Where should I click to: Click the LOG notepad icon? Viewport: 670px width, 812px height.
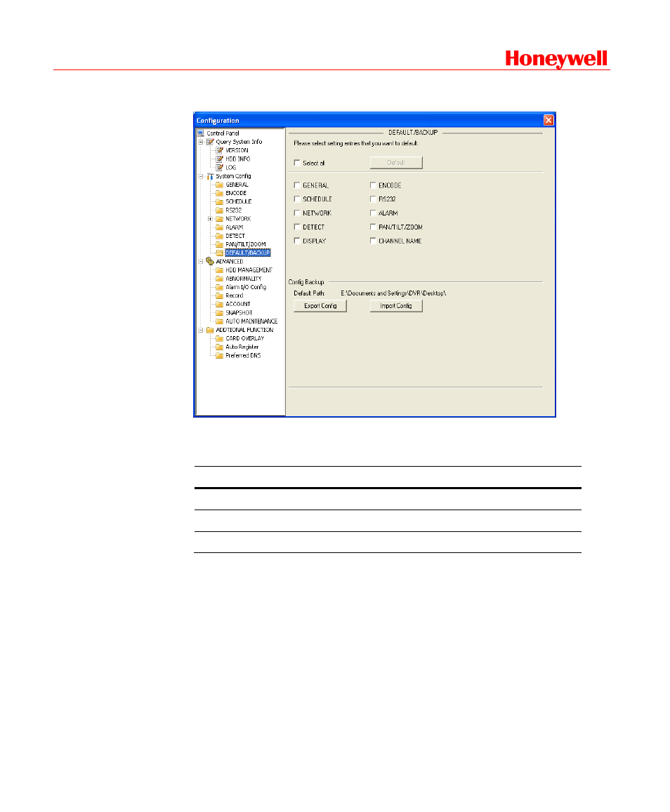point(220,167)
